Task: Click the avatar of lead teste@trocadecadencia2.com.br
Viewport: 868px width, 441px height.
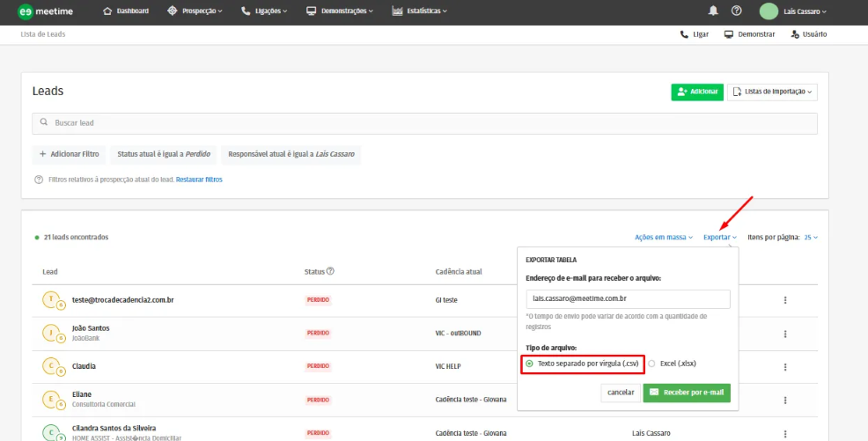Action: (x=52, y=300)
